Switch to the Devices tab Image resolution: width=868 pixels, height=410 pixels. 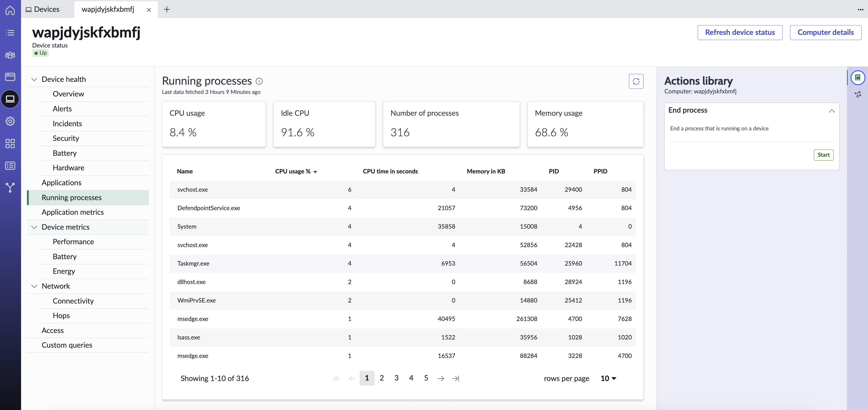click(43, 9)
